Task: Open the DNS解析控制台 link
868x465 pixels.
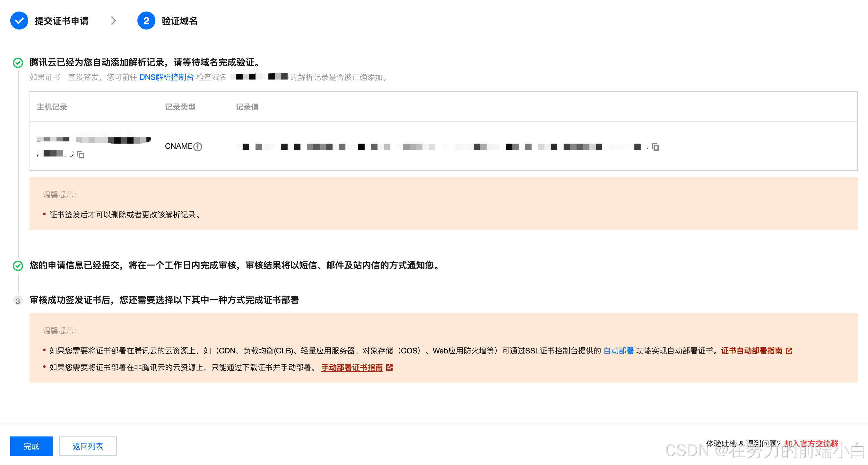Action: pos(167,77)
